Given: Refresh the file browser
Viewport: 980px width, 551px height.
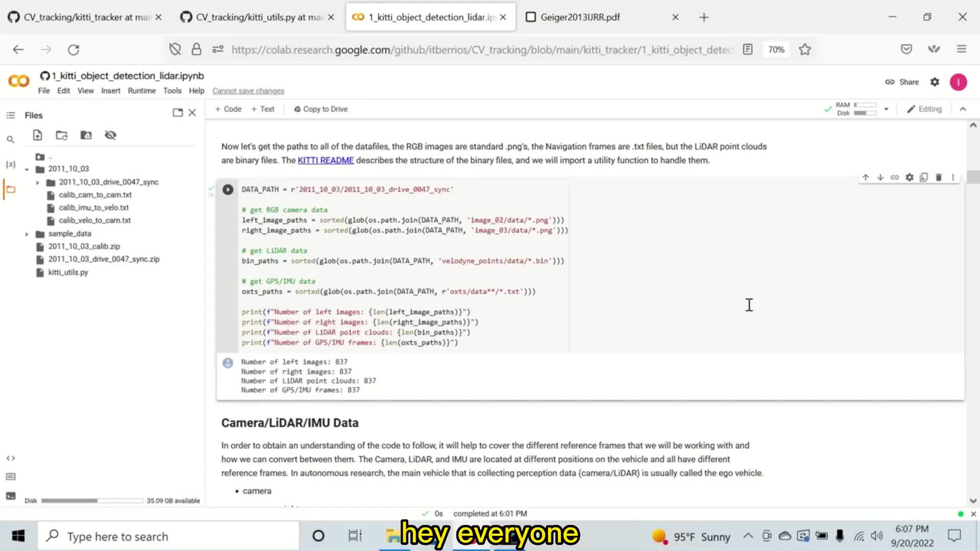Looking at the screenshot, I should [x=62, y=135].
